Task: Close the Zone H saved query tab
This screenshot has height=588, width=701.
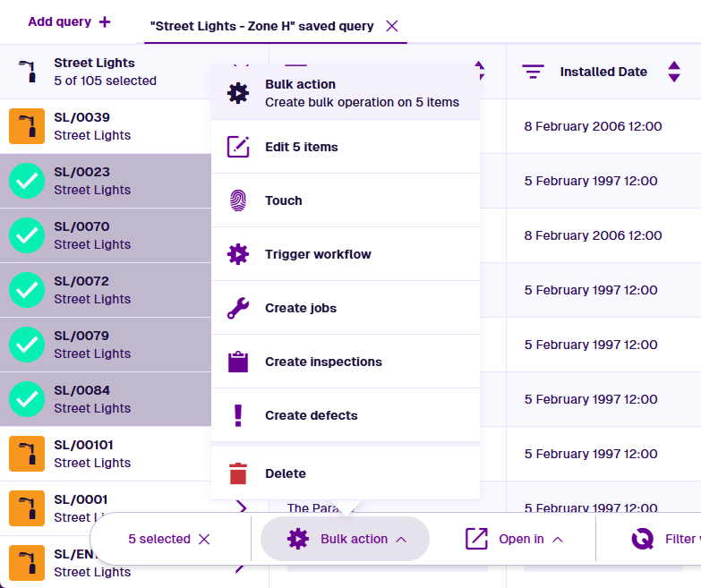Action: click(391, 26)
